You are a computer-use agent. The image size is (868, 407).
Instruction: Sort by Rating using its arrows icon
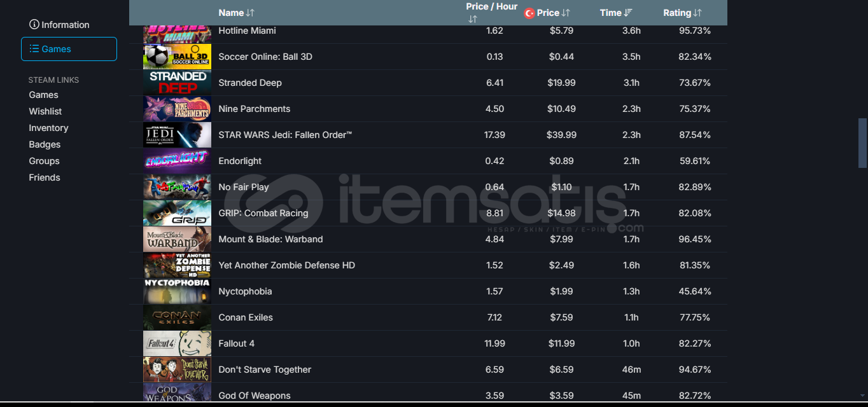pyautogui.click(x=697, y=13)
